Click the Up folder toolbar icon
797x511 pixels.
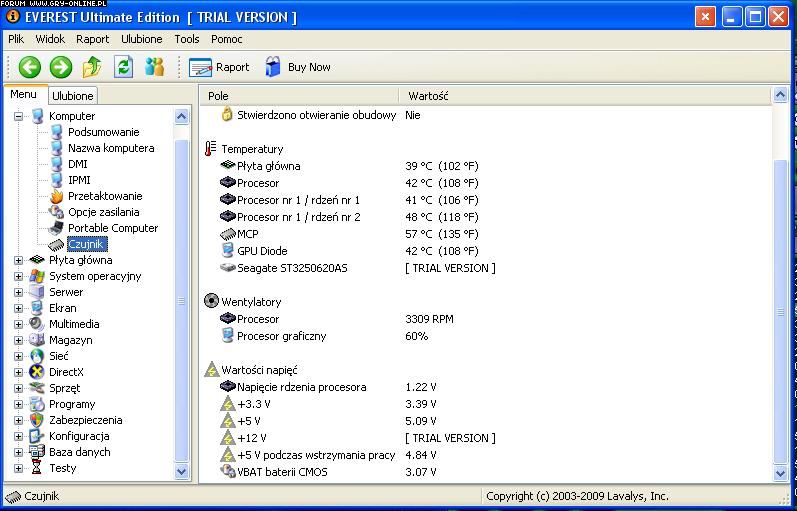(x=92, y=67)
